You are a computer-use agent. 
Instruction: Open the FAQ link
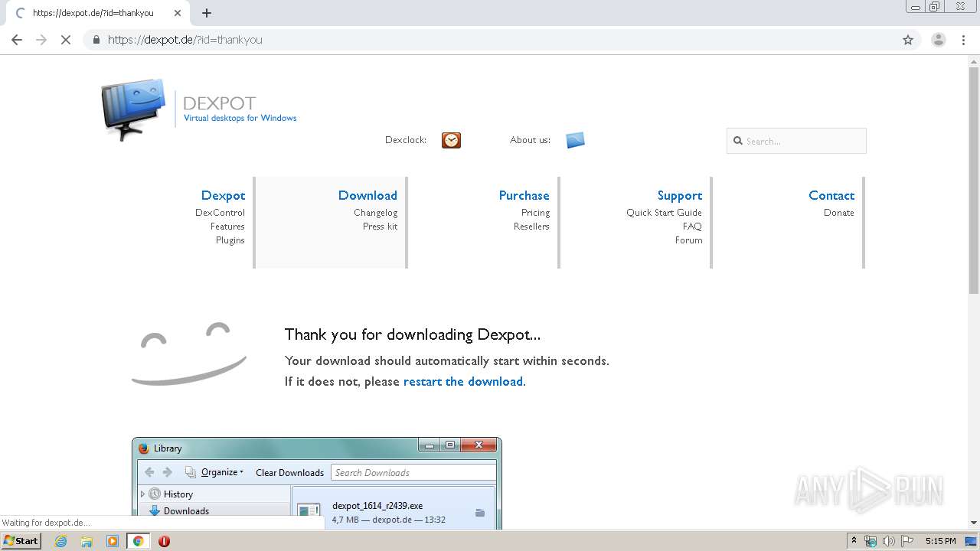tap(692, 227)
